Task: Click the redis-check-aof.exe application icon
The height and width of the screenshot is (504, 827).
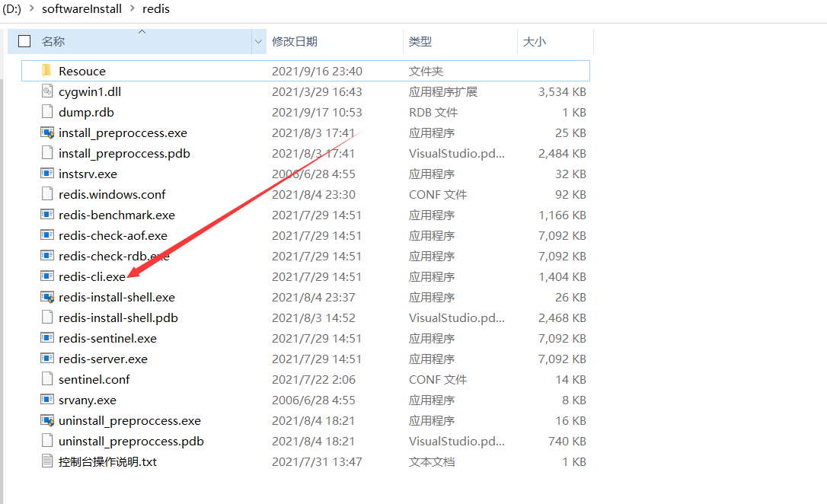Action: pyautogui.click(x=47, y=234)
